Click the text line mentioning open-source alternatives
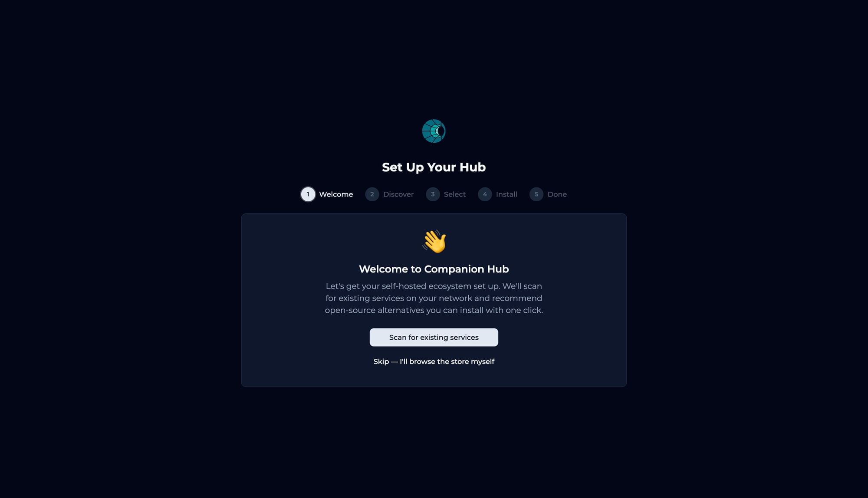Image resolution: width=868 pixels, height=498 pixels. [x=434, y=310]
